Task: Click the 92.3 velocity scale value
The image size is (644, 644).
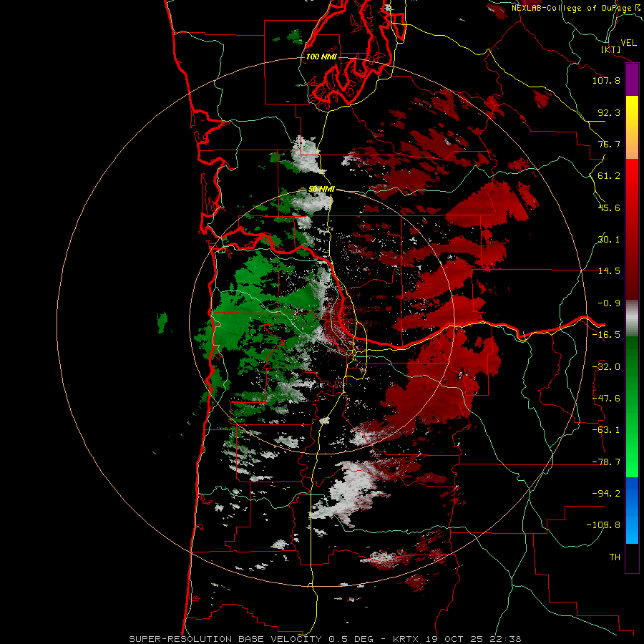Action: pyautogui.click(x=609, y=112)
